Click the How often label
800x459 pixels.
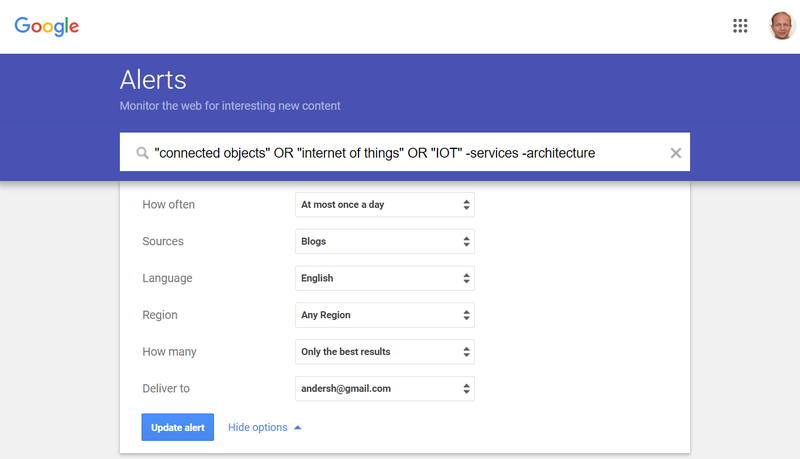coord(168,205)
